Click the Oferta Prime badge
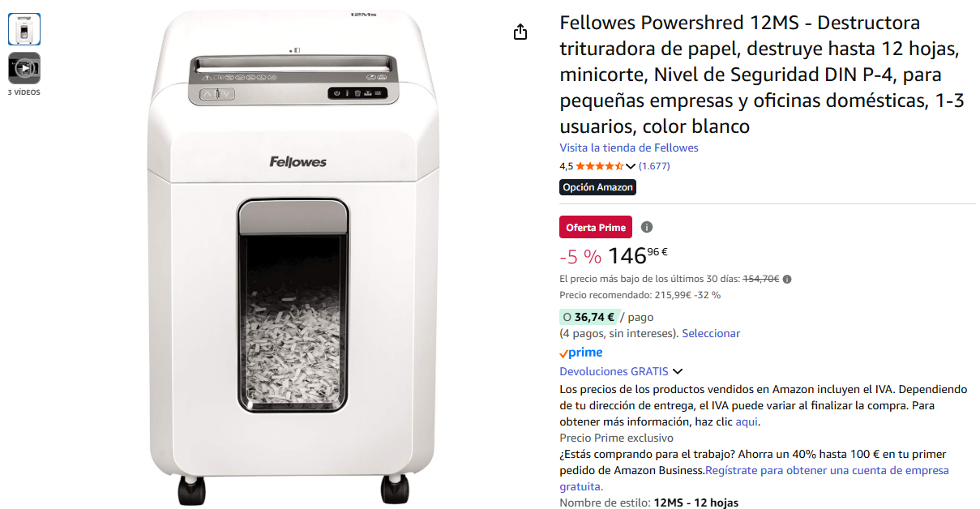 coord(596,227)
